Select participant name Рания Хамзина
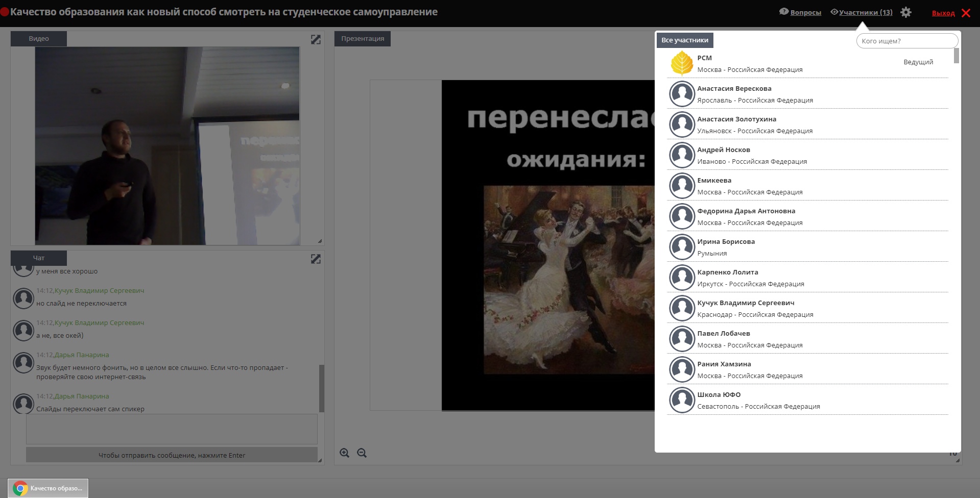The height and width of the screenshot is (498, 980). click(x=724, y=364)
